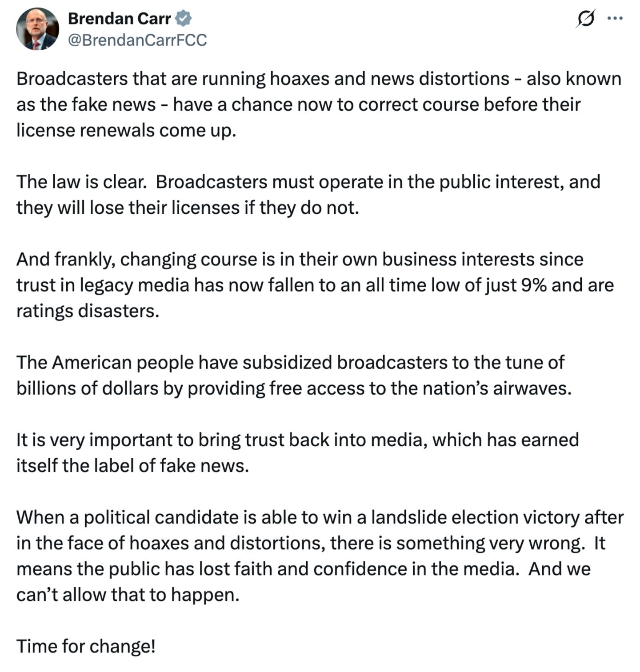Open the three-dot more options menu
Viewport: 640px width, 672px height.
coord(615,18)
